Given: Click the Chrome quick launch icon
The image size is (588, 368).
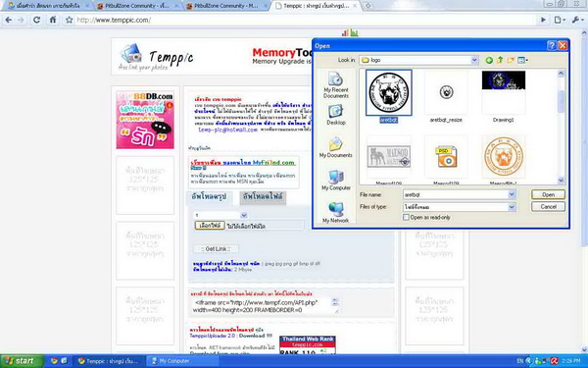Looking at the screenshot, I should (54, 361).
